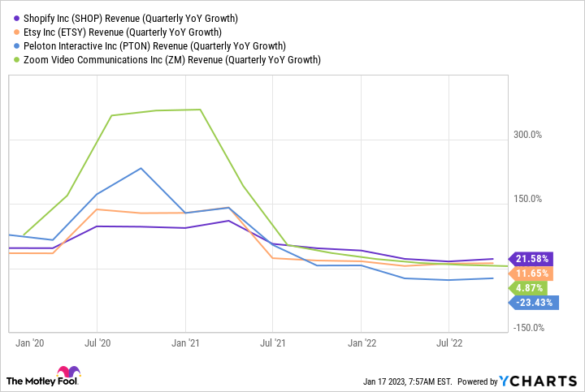Click the -23.43% Peloton value tag
This screenshot has width=585, height=392.
pos(534,302)
